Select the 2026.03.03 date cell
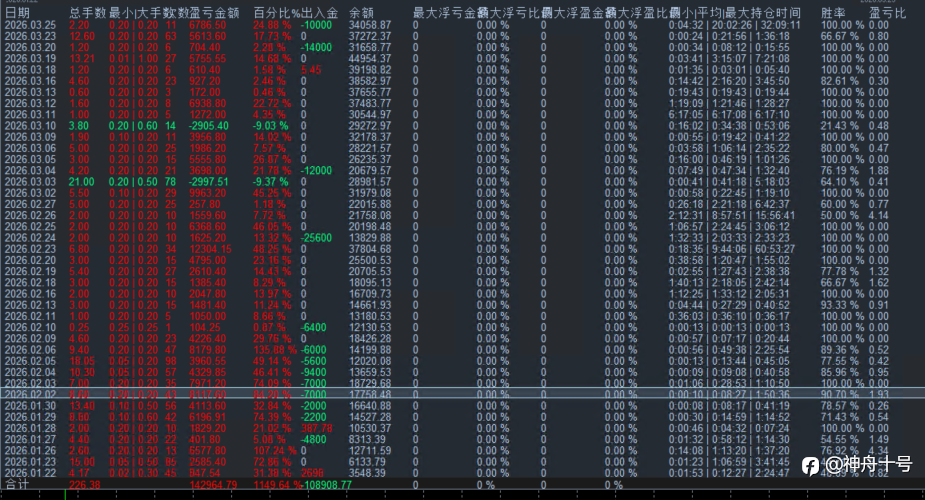 (30, 182)
